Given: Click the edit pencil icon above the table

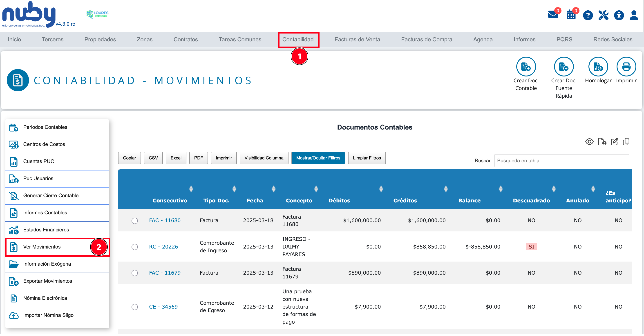Looking at the screenshot, I should tap(614, 142).
